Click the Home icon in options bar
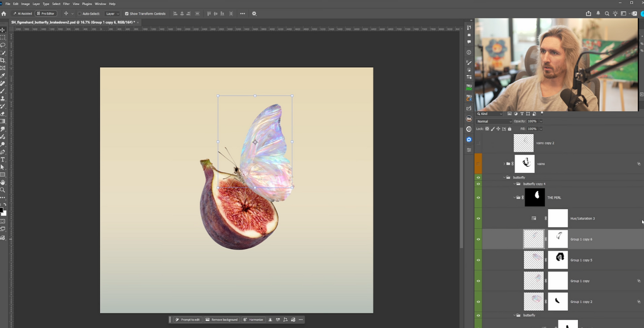Image resolution: width=644 pixels, height=328 pixels. (x=4, y=13)
